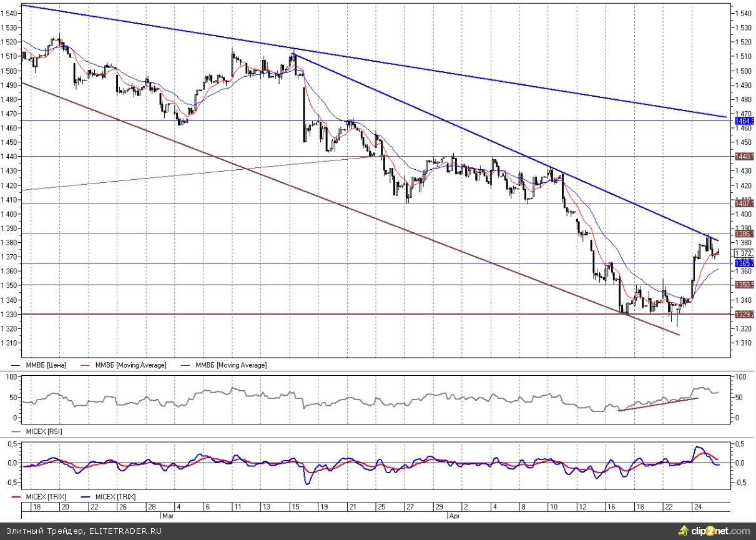Click the brown 1407 price level tag
The height and width of the screenshot is (540, 756).
744,204
